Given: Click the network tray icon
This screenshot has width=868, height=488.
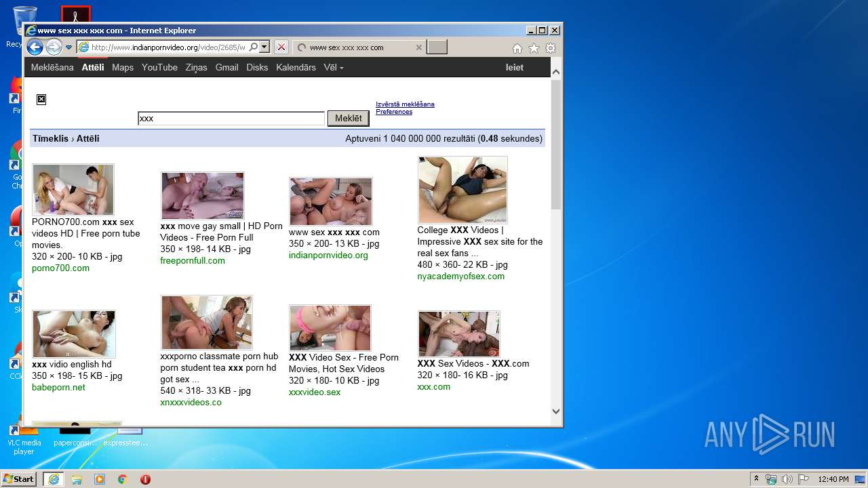Looking at the screenshot, I should [771, 479].
